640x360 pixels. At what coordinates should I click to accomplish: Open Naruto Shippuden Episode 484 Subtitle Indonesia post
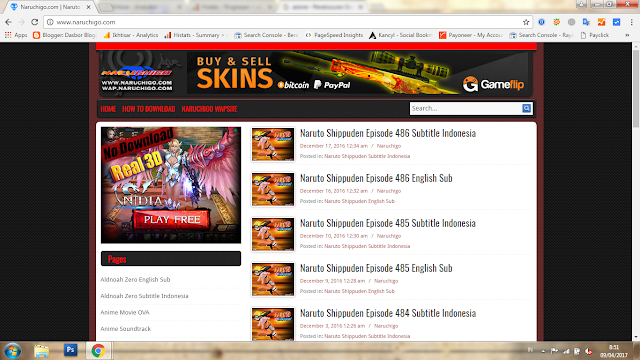(x=388, y=313)
